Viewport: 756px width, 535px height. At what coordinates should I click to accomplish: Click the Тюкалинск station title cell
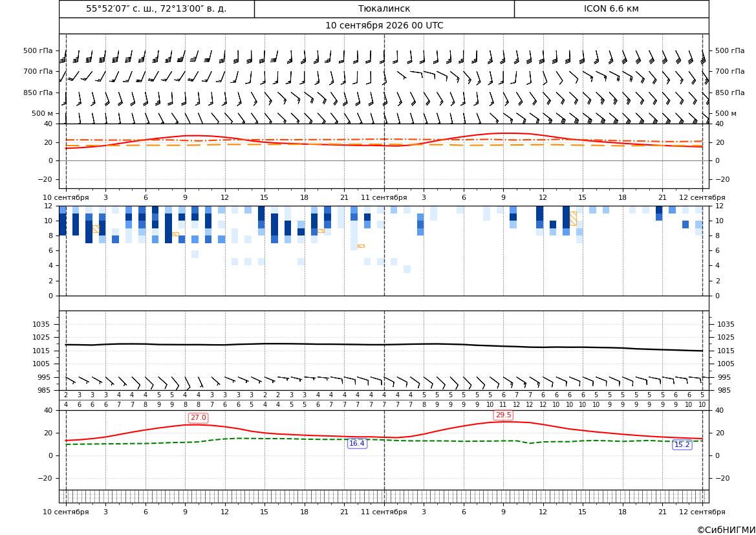pos(384,8)
